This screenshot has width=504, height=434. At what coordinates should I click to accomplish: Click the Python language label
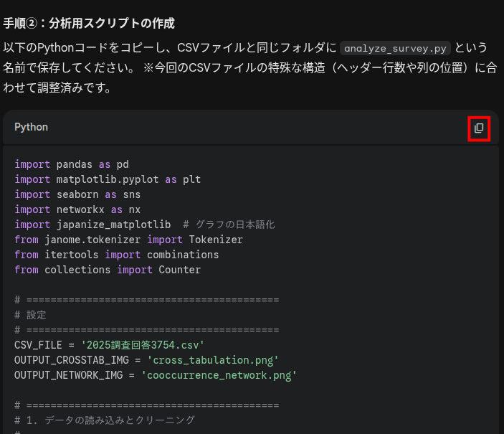coord(31,127)
